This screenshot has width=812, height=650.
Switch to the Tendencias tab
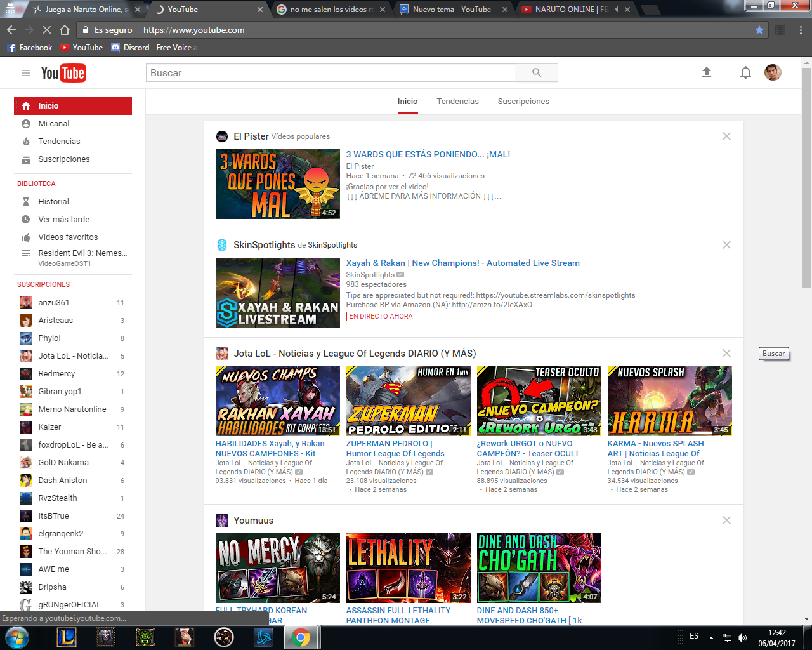[457, 102]
